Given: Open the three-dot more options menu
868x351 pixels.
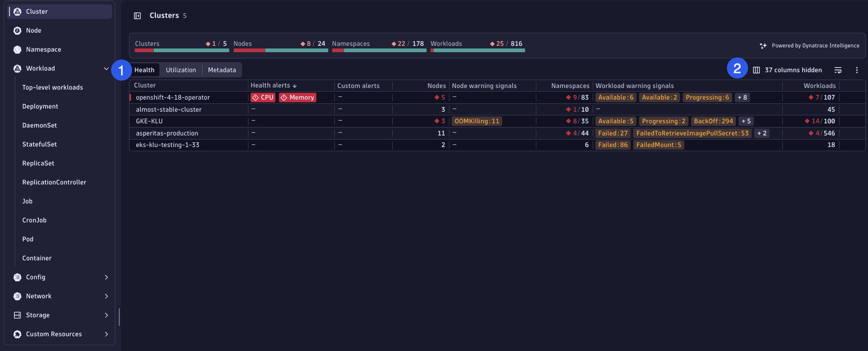Looking at the screenshot, I should point(856,70).
